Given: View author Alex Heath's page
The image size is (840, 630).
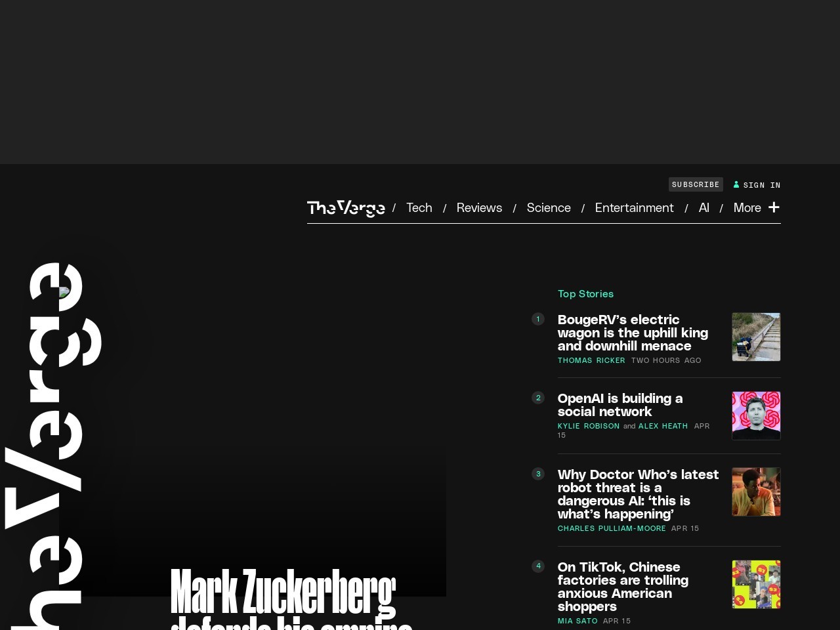Looking at the screenshot, I should pos(663,426).
